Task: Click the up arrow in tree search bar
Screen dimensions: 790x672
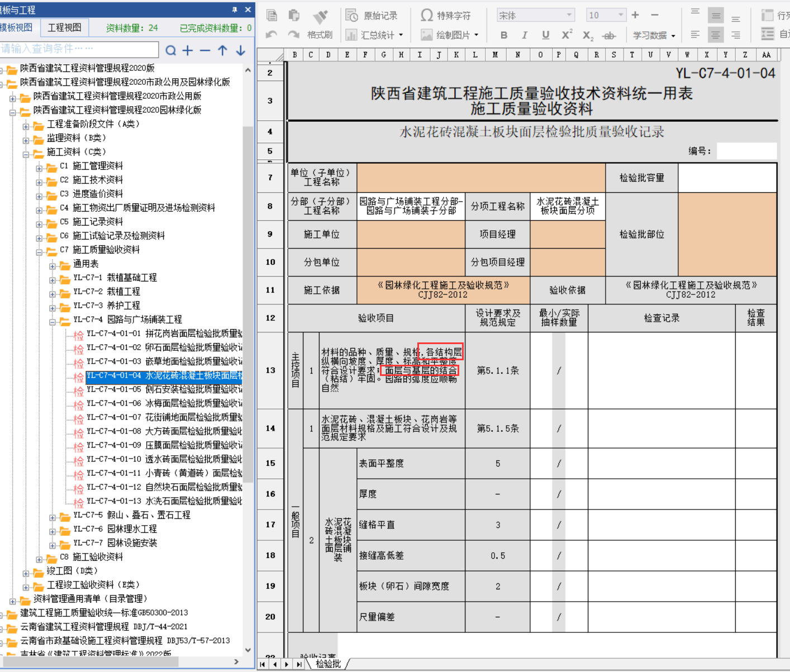Action: [222, 51]
